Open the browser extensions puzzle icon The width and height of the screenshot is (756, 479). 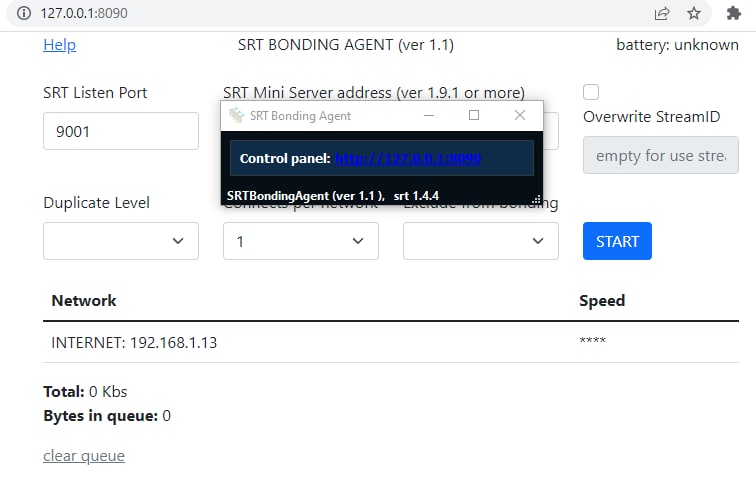[734, 14]
